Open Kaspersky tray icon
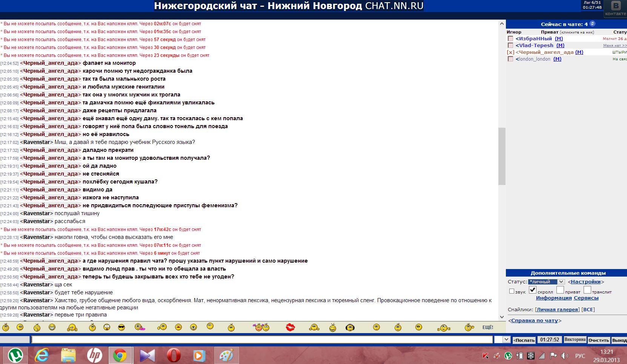The width and height of the screenshot is (627, 364). (486, 356)
